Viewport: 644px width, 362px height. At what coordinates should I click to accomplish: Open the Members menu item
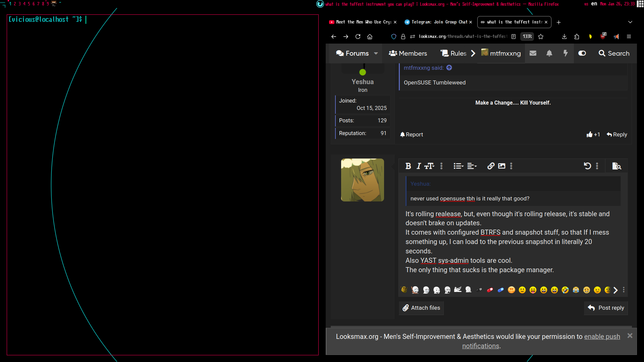(408, 53)
